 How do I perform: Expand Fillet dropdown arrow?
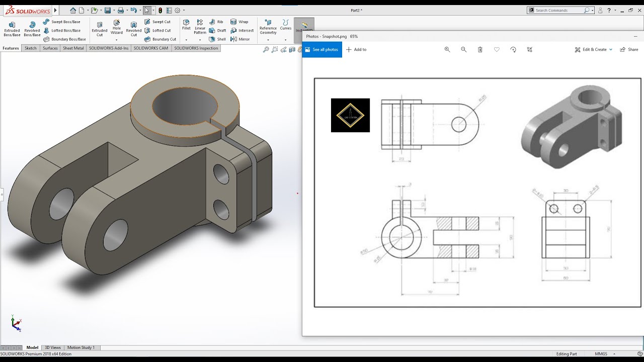186,40
